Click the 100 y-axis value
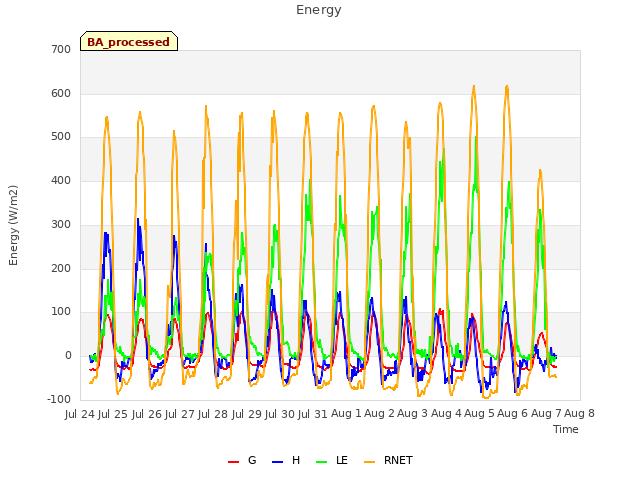The height and width of the screenshot is (480, 640). click(61, 312)
